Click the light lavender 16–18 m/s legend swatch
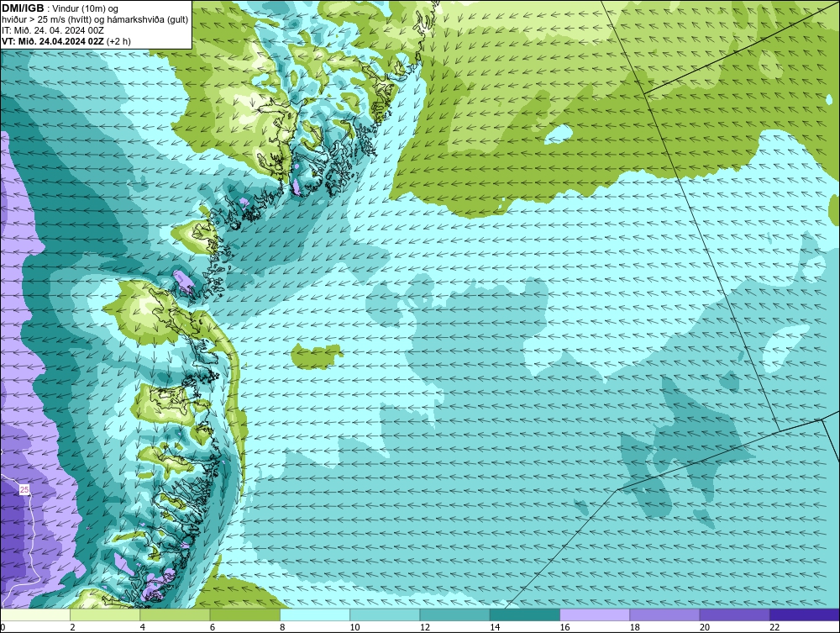Image resolution: width=840 pixels, height=633 pixels. pyautogui.click(x=595, y=615)
